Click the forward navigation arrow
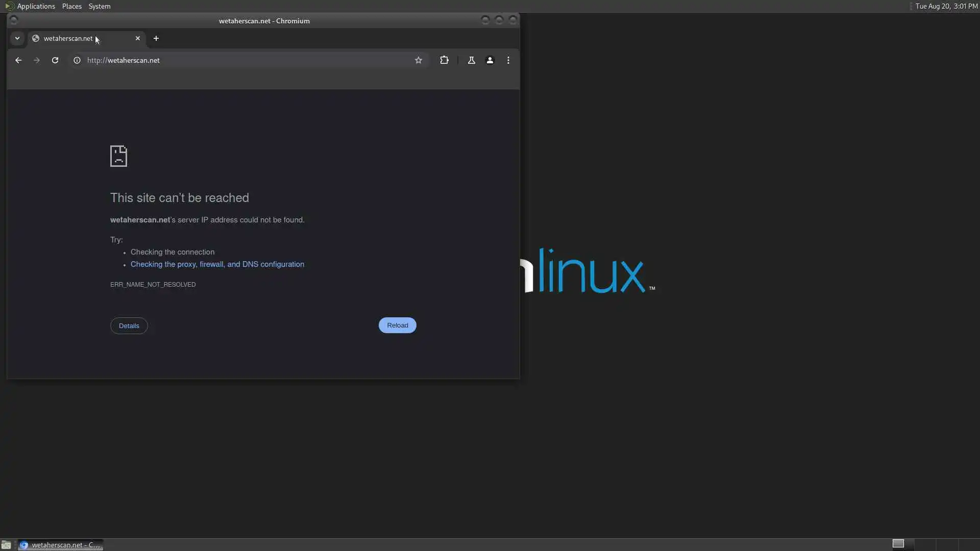The image size is (980, 551). [x=37, y=60]
